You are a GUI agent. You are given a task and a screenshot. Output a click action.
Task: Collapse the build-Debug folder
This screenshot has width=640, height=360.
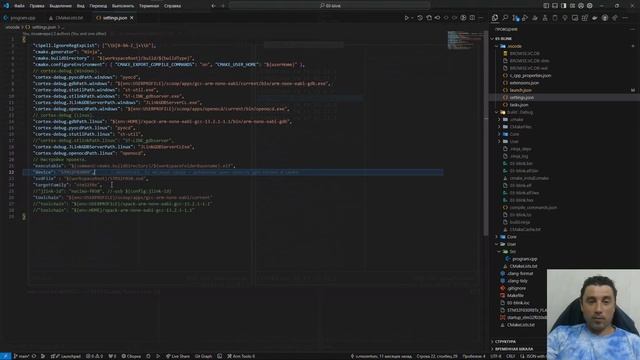coord(520,112)
